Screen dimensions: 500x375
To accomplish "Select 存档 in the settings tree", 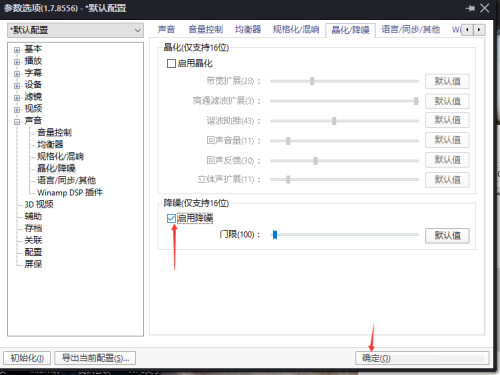I will click(x=33, y=228).
